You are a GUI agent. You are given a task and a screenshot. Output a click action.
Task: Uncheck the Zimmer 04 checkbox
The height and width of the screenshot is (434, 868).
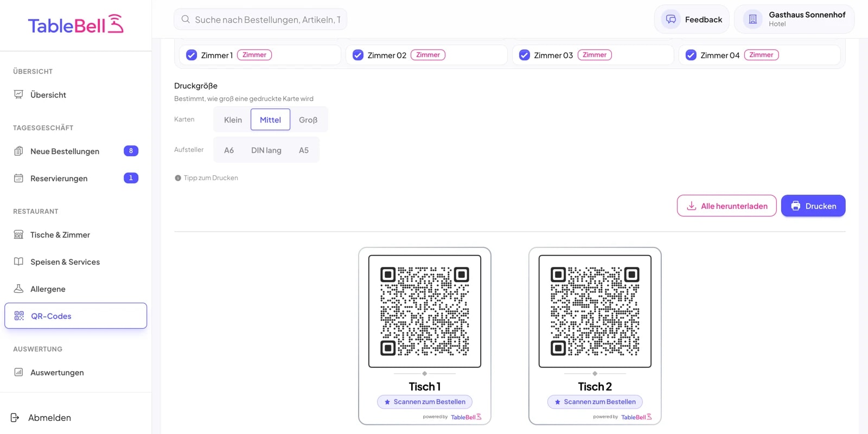[691, 55]
